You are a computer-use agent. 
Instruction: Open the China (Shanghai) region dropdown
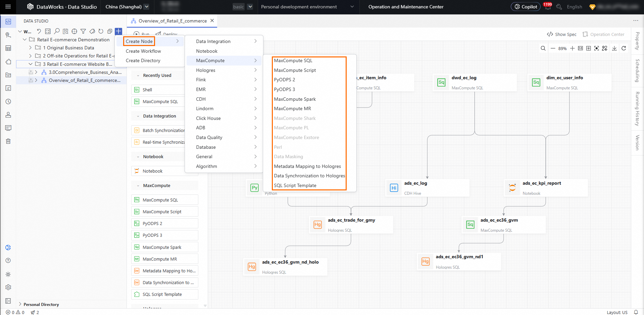[x=127, y=7]
